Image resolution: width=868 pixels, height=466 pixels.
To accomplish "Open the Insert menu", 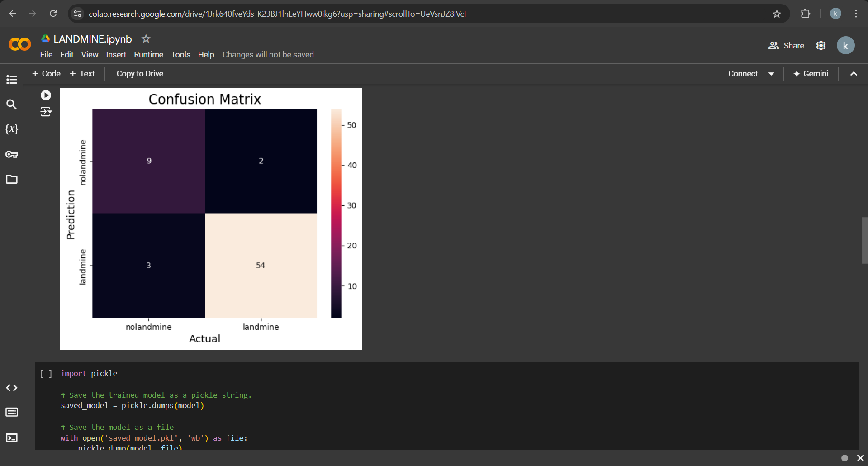I will point(116,55).
